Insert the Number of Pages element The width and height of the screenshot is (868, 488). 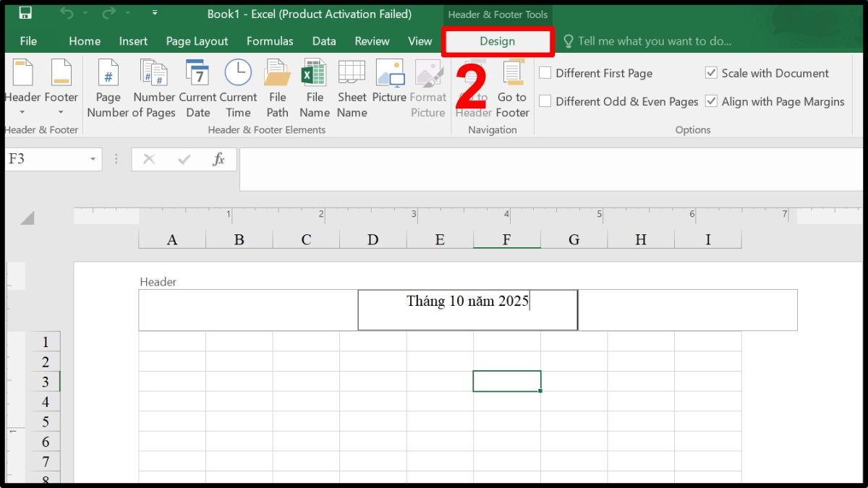(153, 85)
